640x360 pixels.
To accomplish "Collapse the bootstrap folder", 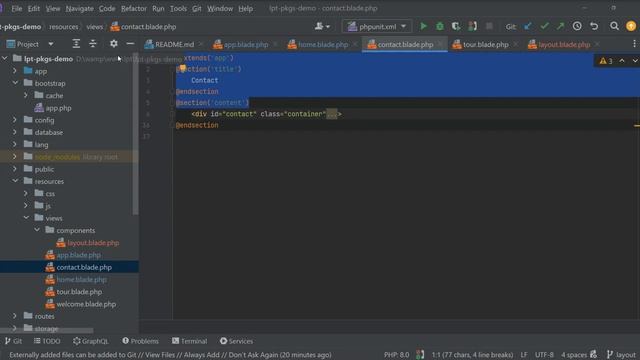I will point(15,83).
